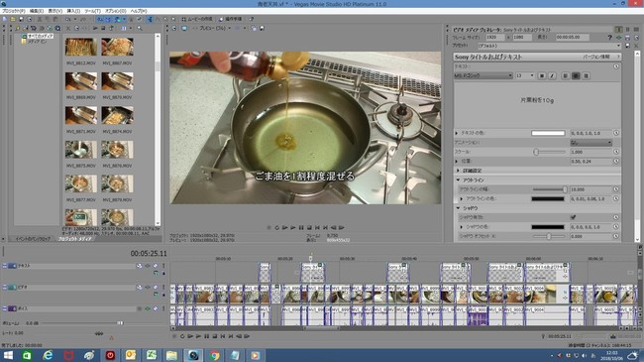
Task: Click the keyframe clock icon for スケール
Action: tap(616, 152)
